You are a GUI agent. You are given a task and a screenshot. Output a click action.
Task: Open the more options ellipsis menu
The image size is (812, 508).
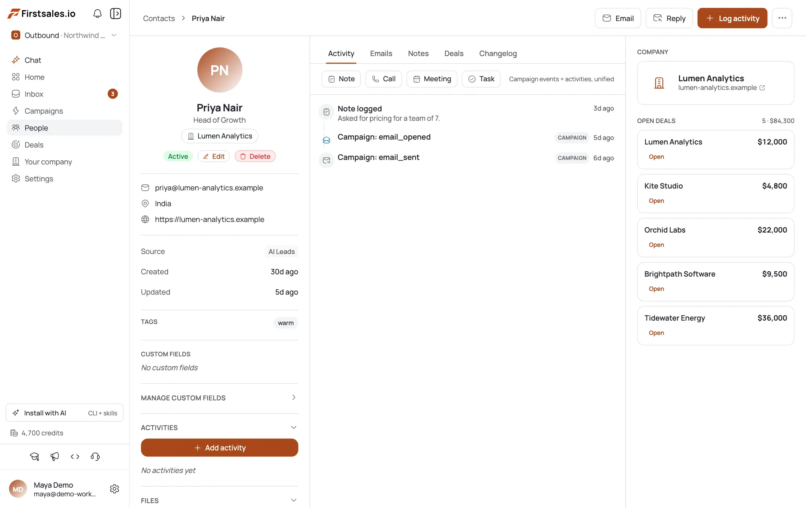point(782,18)
